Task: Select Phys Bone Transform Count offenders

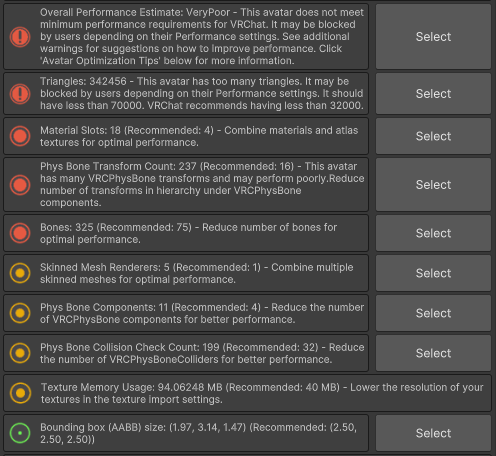Action: pos(433,185)
